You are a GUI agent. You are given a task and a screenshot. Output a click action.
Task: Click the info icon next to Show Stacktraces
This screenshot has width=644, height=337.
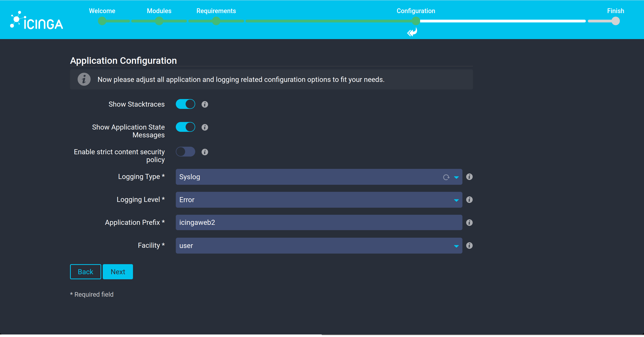205,104
